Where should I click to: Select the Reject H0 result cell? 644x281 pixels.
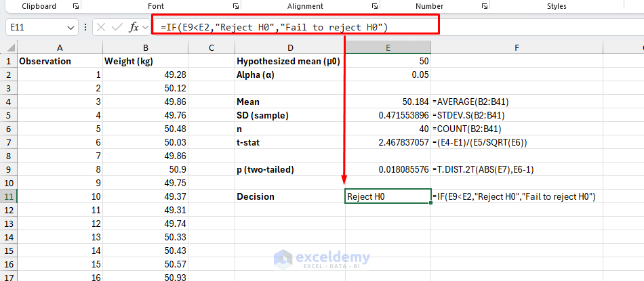[x=388, y=196]
